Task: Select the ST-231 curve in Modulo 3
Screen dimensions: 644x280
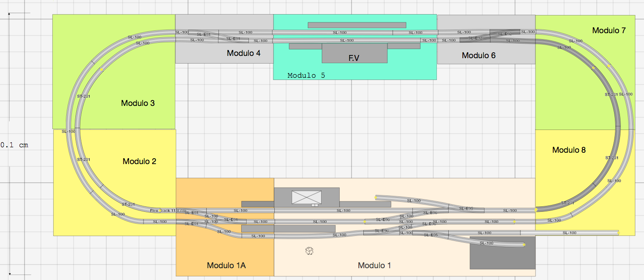Action: click(84, 97)
